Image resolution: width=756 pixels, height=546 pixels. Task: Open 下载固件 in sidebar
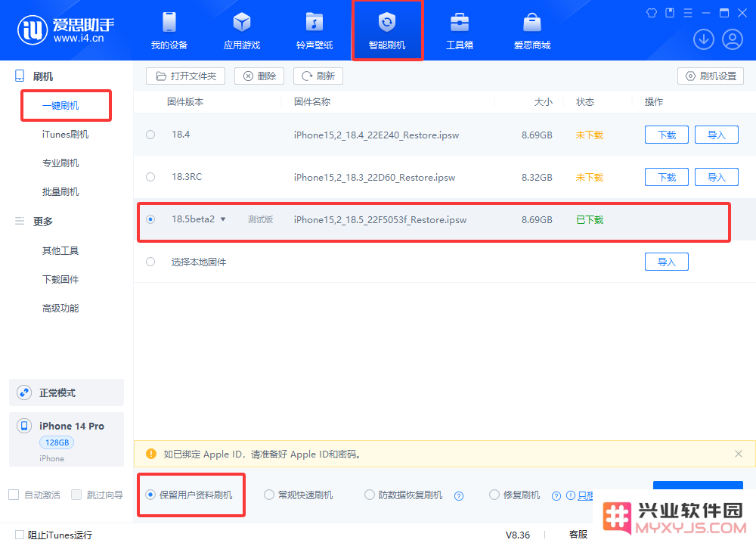[60, 280]
